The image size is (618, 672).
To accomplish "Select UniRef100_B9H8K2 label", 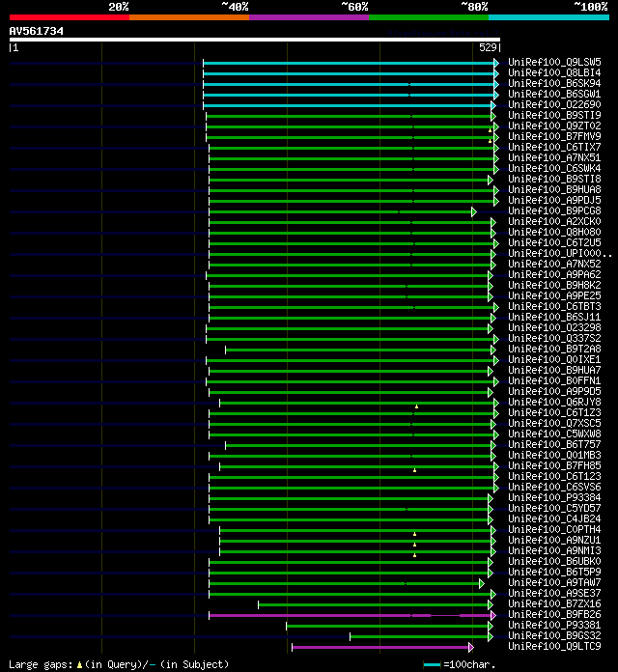I will 554,285.
